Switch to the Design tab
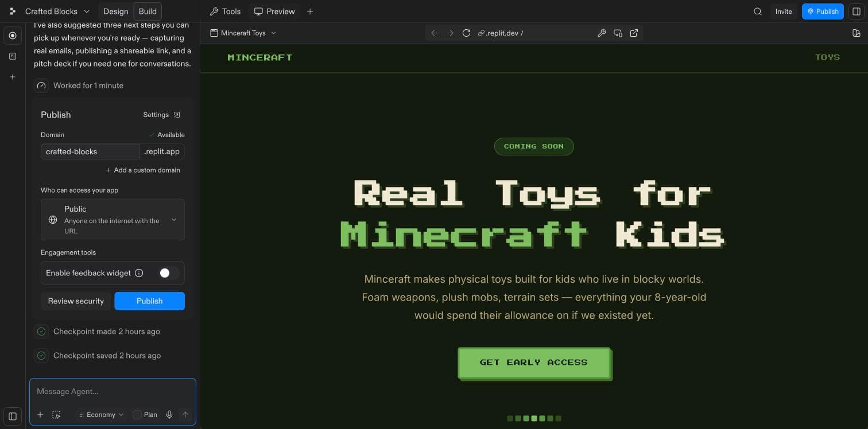This screenshot has width=868, height=429. [115, 11]
